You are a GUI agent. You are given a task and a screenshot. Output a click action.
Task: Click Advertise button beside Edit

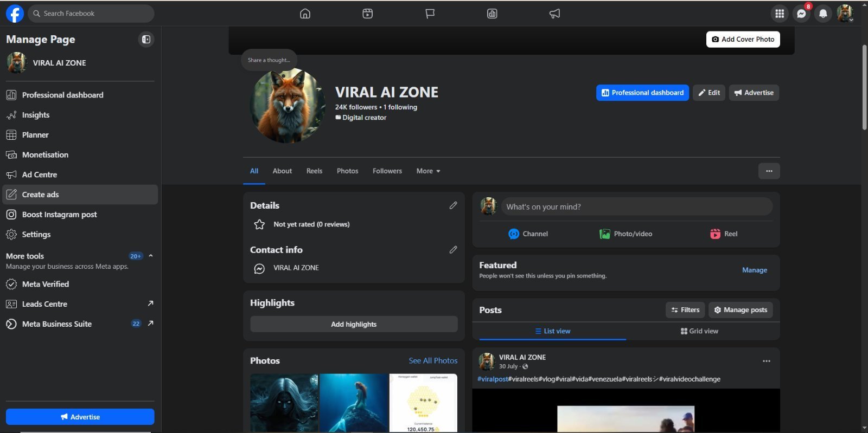click(754, 93)
